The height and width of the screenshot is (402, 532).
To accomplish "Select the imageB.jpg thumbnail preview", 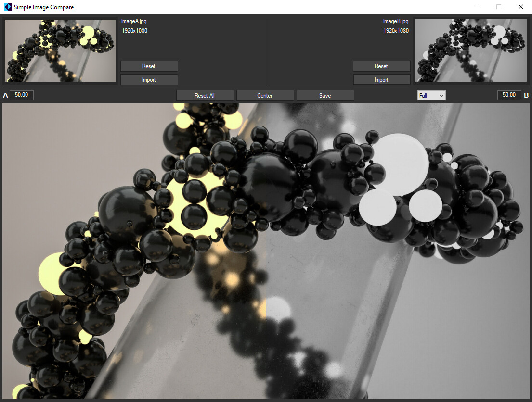I will (x=471, y=50).
